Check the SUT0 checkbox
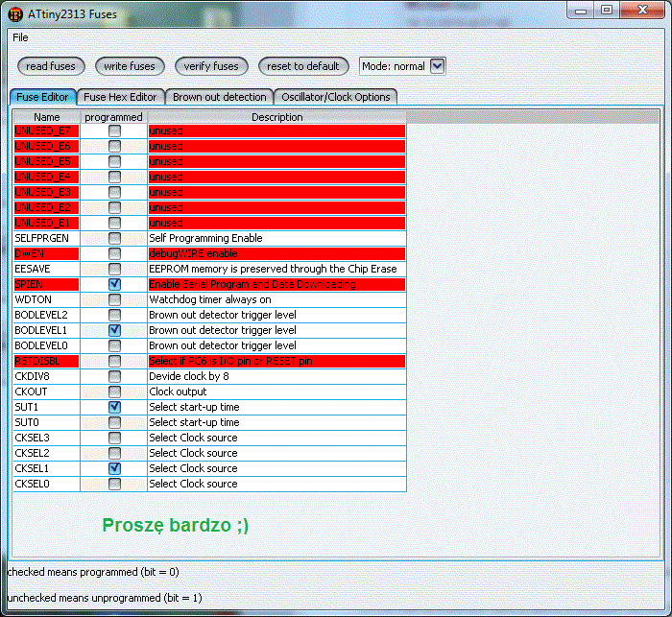The width and height of the screenshot is (672, 617). 114,422
